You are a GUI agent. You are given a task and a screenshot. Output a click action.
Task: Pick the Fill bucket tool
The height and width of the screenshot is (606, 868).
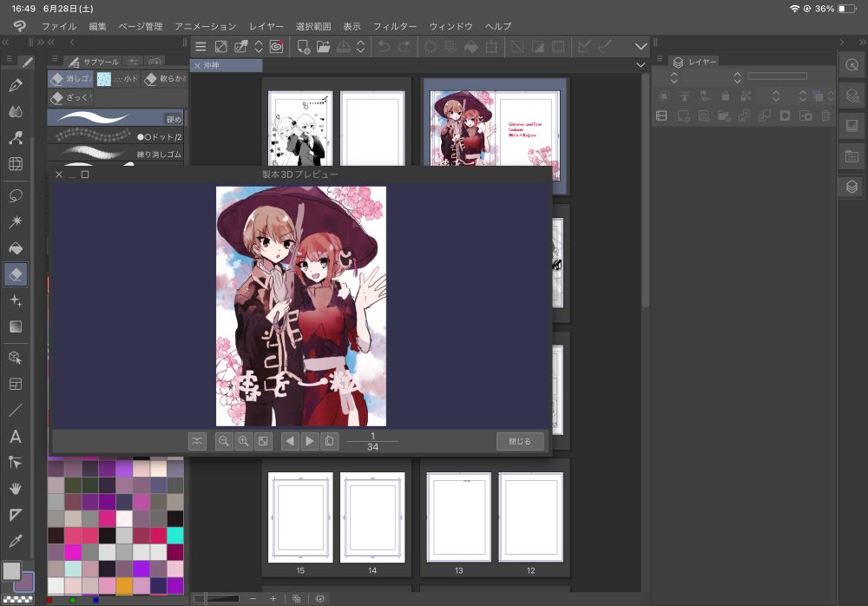[16, 248]
